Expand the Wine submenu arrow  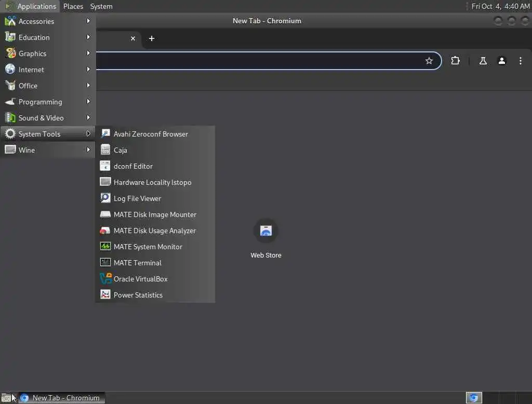pos(88,150)
